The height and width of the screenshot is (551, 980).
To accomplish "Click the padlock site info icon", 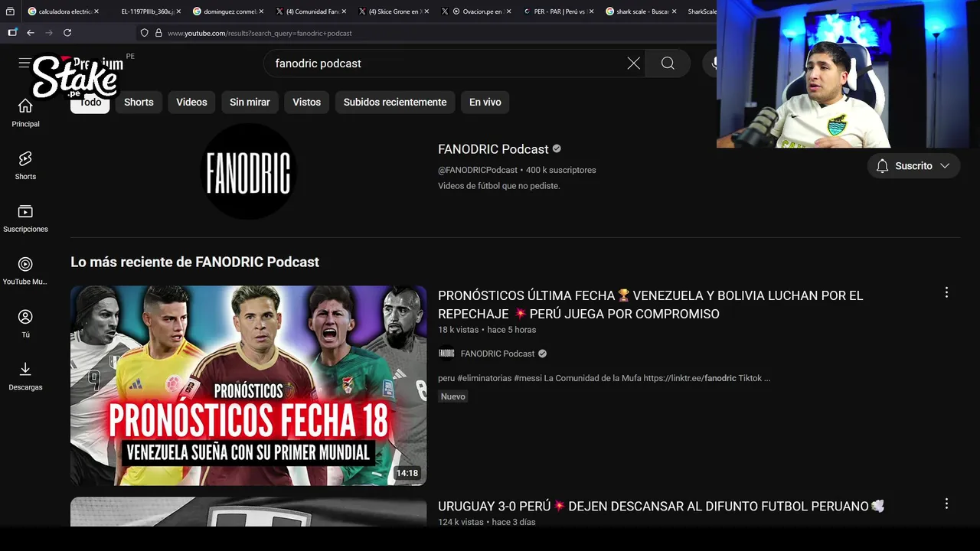I will (158, 33).
